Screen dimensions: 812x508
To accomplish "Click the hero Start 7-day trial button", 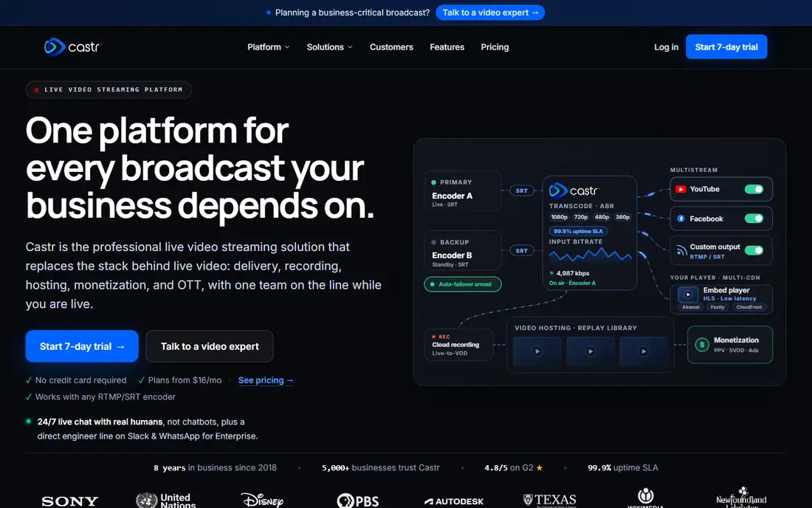I will tap(82, 346).
